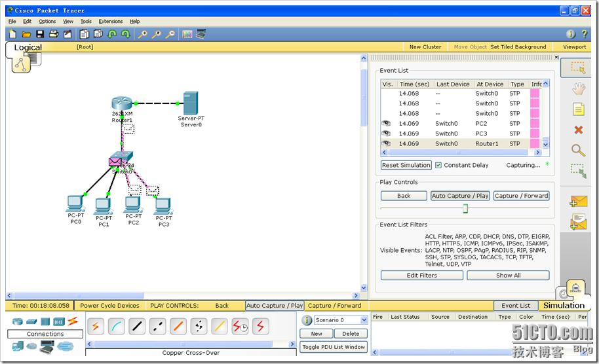Click the Copy toolbar icon
Image resolution: width=599 pixels, height=364 pixels.
(x=84, y=34)
